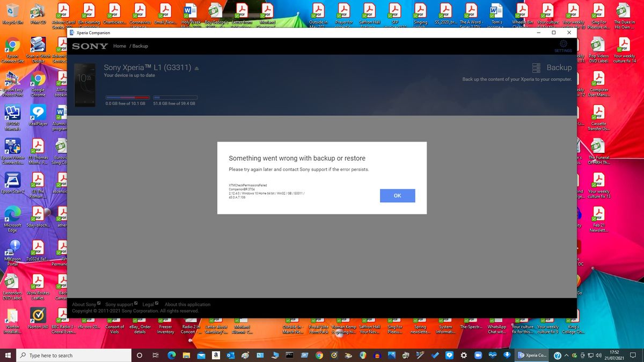
Task: Select the Xperia L1 phone thumbnail
Action: tap(85, 84)
